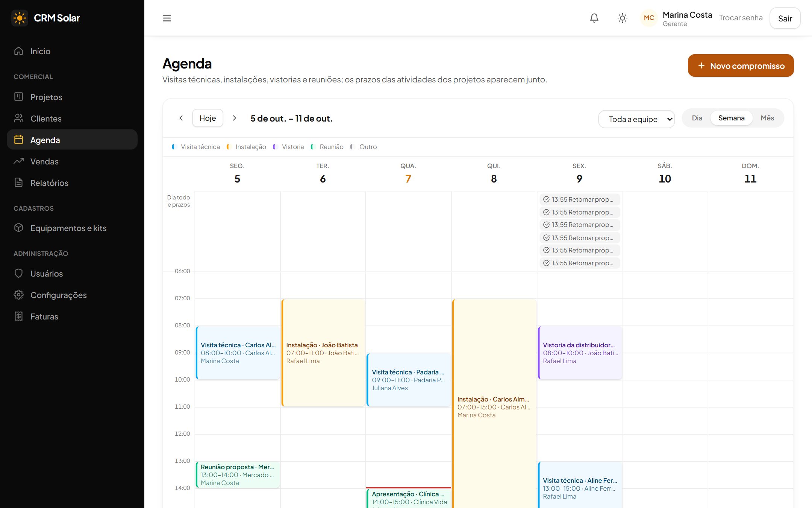Click the Instalação legend swatch

point(229,147)
